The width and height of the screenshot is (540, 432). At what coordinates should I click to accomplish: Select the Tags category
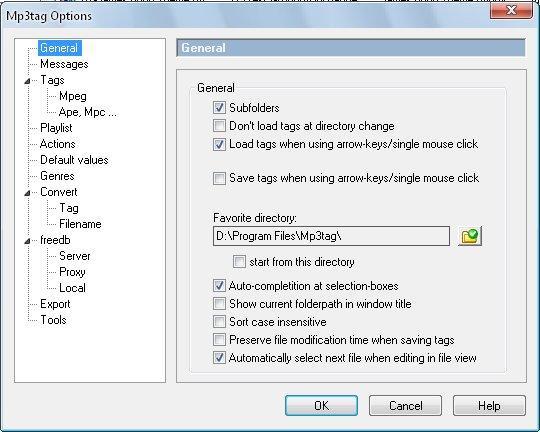pos(52,80)
